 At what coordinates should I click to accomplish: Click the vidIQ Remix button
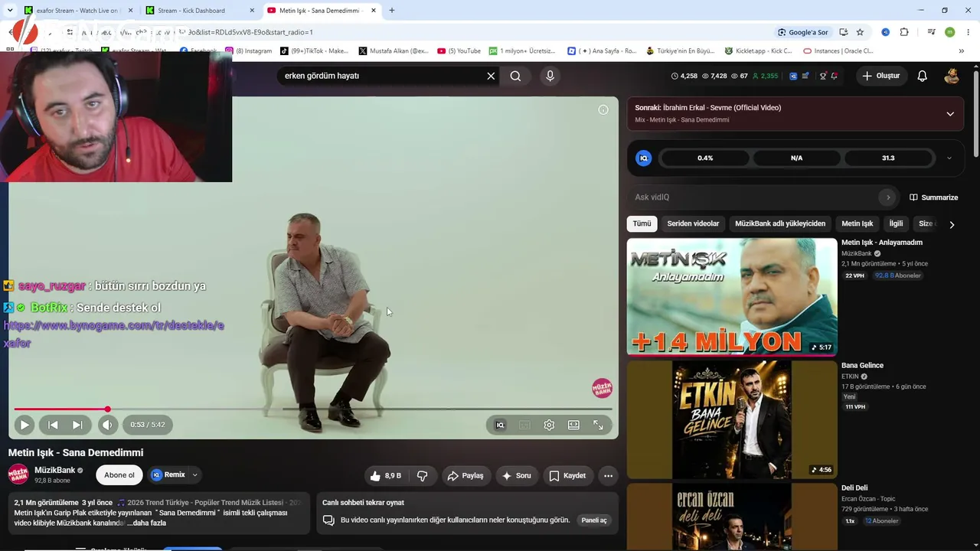(168, 475)
